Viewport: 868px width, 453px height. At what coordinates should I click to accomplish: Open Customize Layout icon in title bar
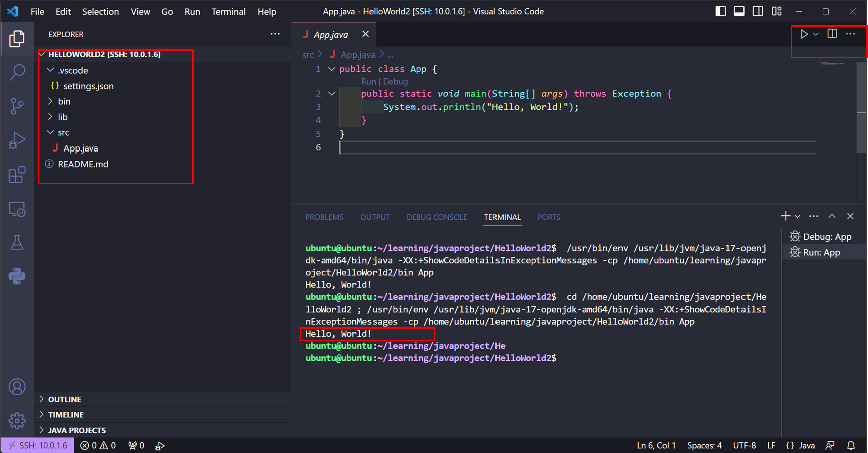pyautogui.click(x=777, y=11)
